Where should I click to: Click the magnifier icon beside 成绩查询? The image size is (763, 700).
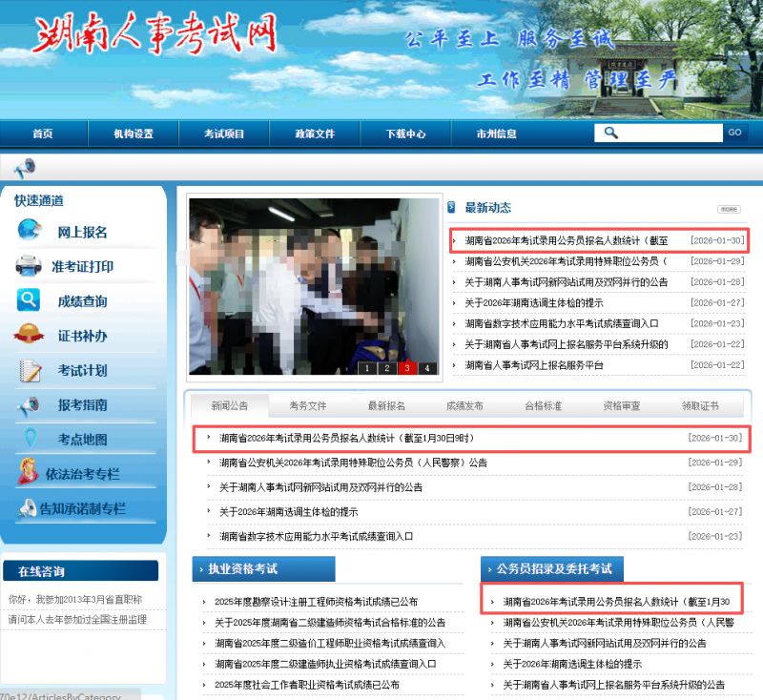tap(29, 299)
